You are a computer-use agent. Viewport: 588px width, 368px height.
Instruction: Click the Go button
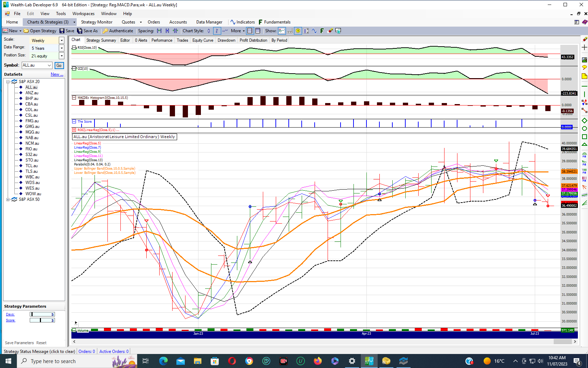point(59,66)
